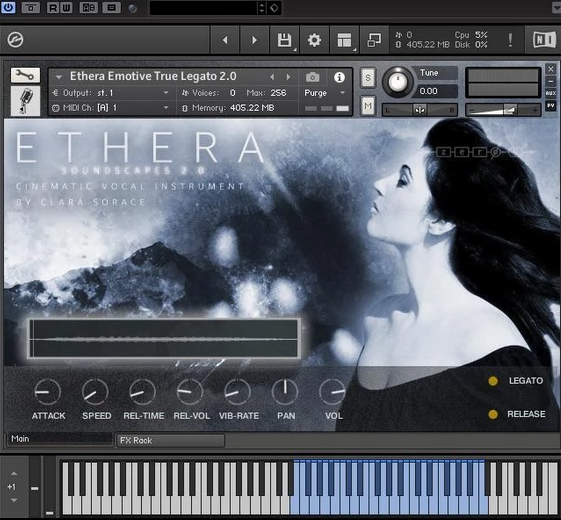Open the host preset list icon
561x520 pixels.
(x=112, y=8)
